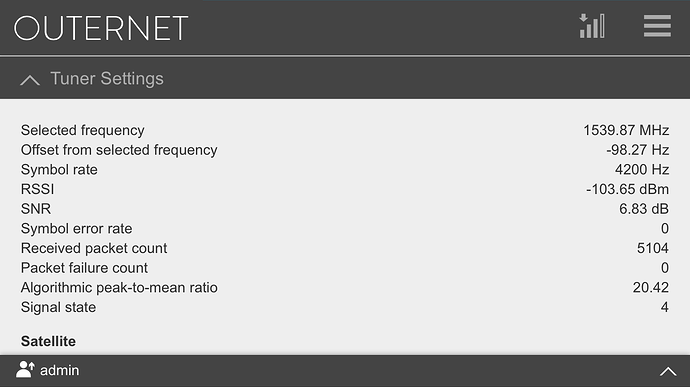Open the hamburger menu
Image resolution: width=690 pixels, height=387 pixels.
(657, 26)
